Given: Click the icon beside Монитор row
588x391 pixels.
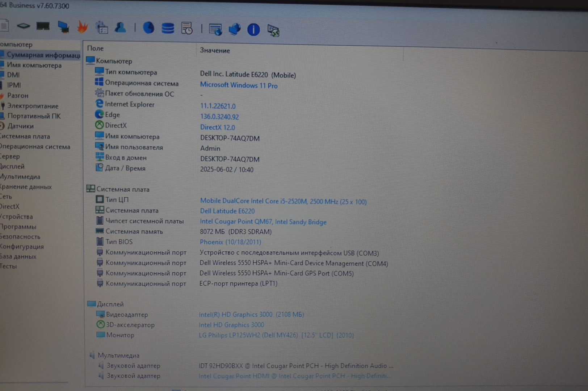Looking at the screenshot, I should click(101, 335).
